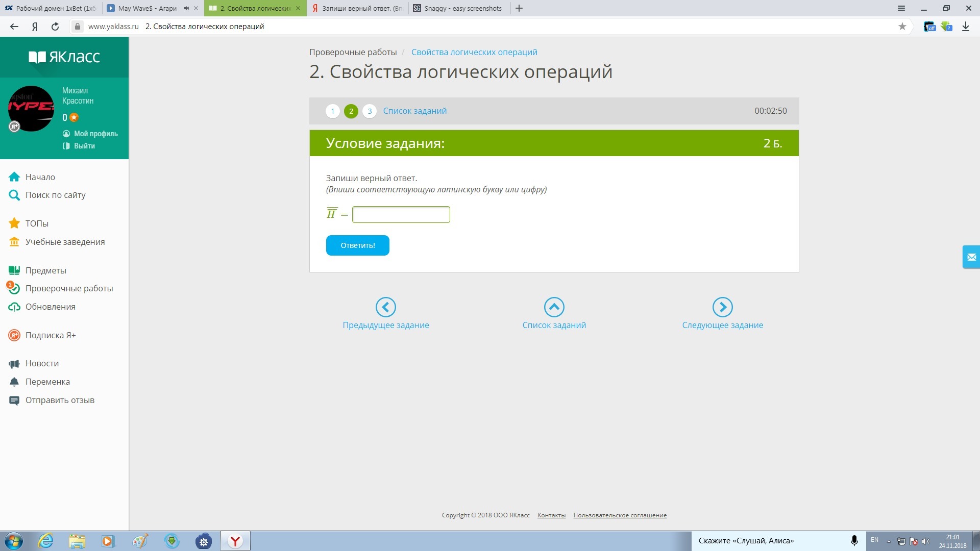Open the Список заданий link at top
The width and height of the screenshot is (980, 551).
click(x=414, y=111)
